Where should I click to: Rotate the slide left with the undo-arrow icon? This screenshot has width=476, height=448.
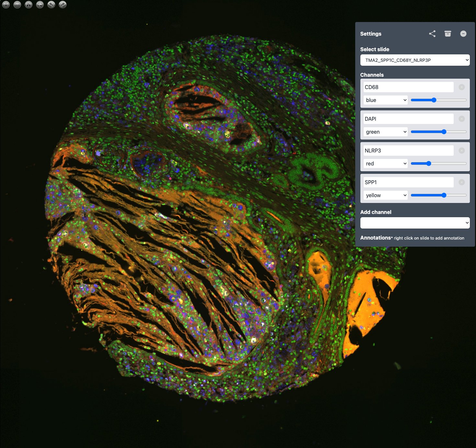pyautogui.click(x=51, y=5)
